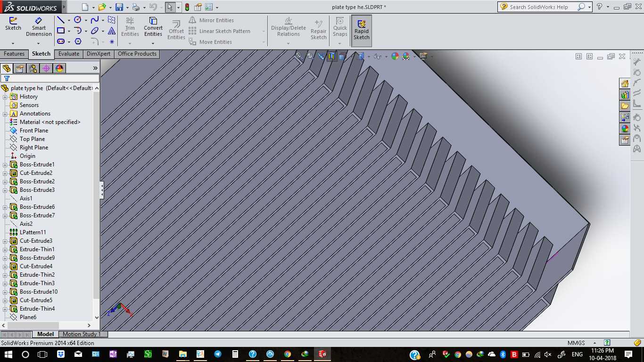Toggle the Select cursor tool

click(x=170, y=7)
